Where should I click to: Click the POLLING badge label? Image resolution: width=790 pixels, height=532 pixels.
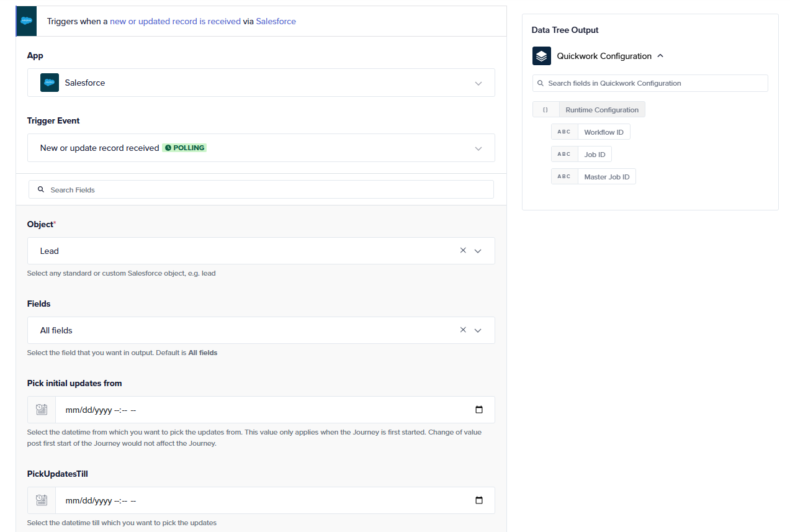tap(184, 148)
